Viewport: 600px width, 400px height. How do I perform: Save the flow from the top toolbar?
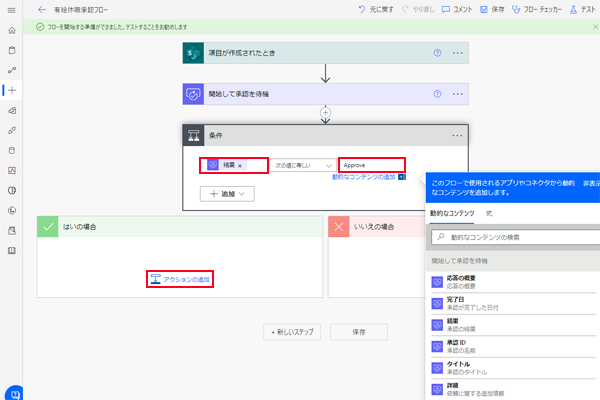492,10
